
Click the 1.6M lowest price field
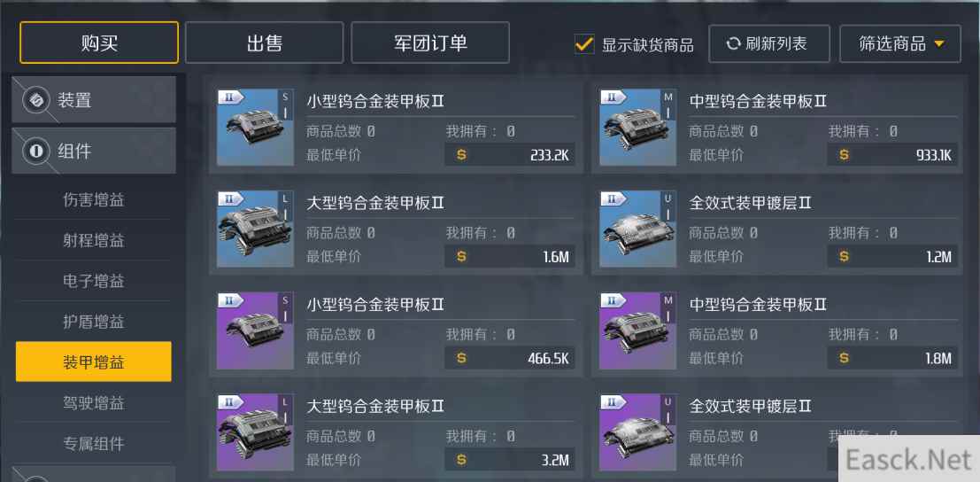coord(510,256)
